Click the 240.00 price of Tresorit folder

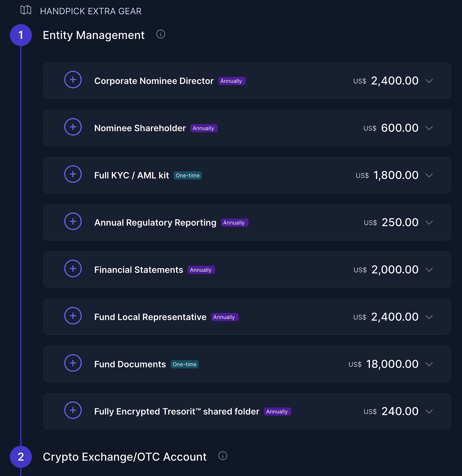(x=400, y=411)
